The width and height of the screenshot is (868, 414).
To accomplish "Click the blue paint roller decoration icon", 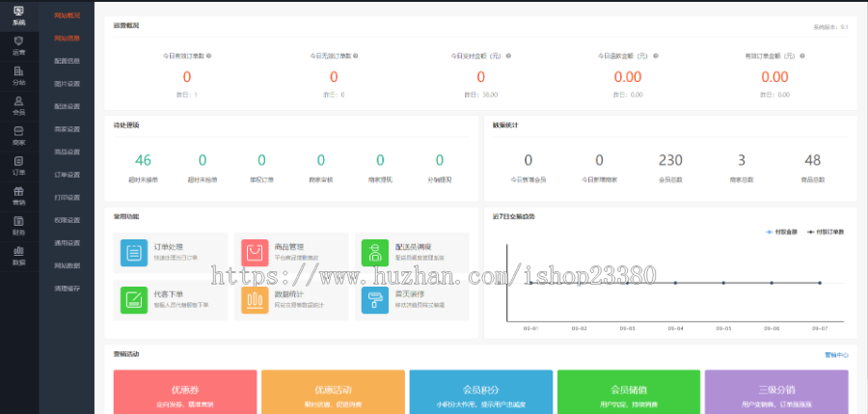I will (x=375, y=300).
